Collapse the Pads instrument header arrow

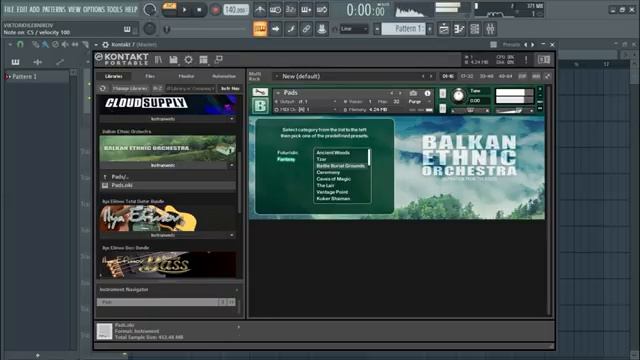tap(278, 93)
